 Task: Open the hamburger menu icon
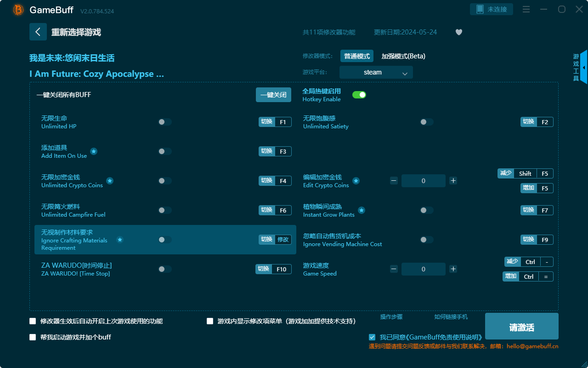[526, 9]
